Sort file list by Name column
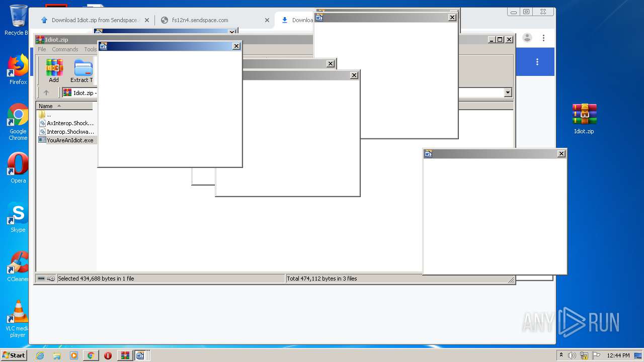Image resolution: width=644 pixels, height=362 pixels. tap(65, 106)
